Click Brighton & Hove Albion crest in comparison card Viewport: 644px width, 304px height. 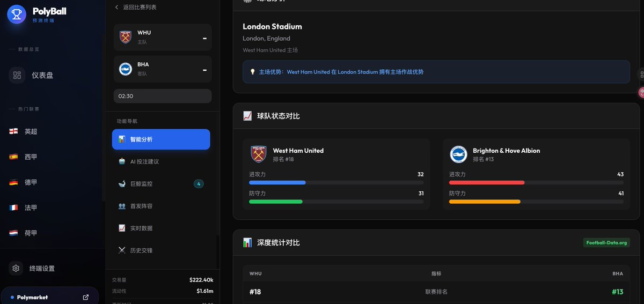coord(458,154)
